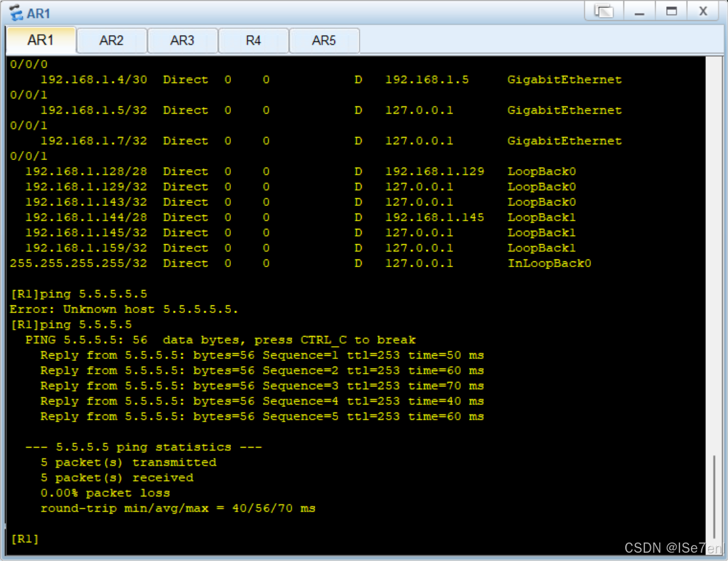Click LoopBack1 on the 192.168.1.144/28 row
Image resolution: width=728 pixels, height=561 pixels.
(x=541, y=217)
